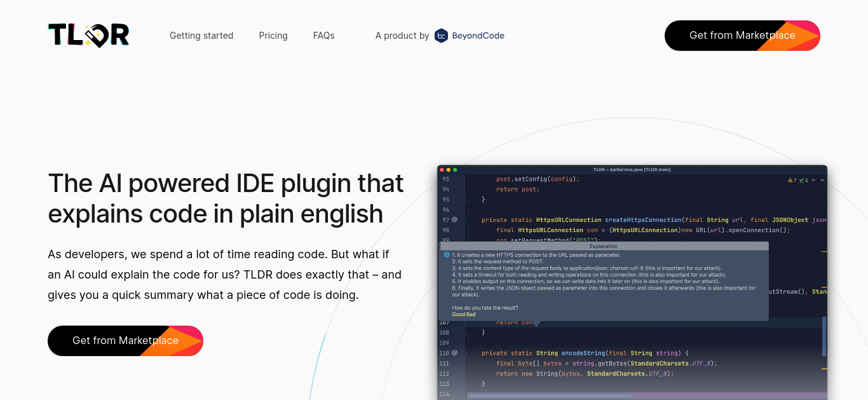868x400 pixels.
Task: Toggle the fold end marker on line 108
Action: [x=465, y=333]
